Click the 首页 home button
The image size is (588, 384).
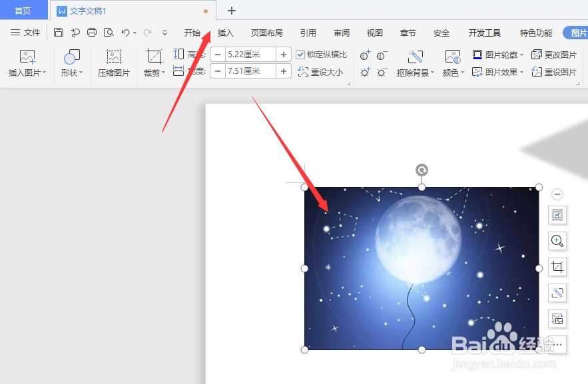click(23, 10)
